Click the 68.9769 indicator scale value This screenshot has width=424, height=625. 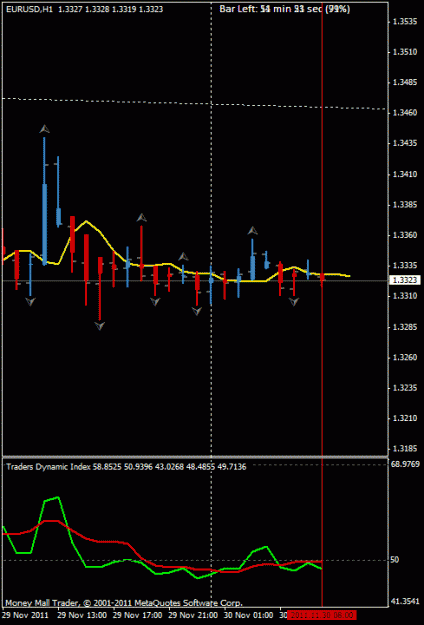pyautogui.click(x=405, y=464)
